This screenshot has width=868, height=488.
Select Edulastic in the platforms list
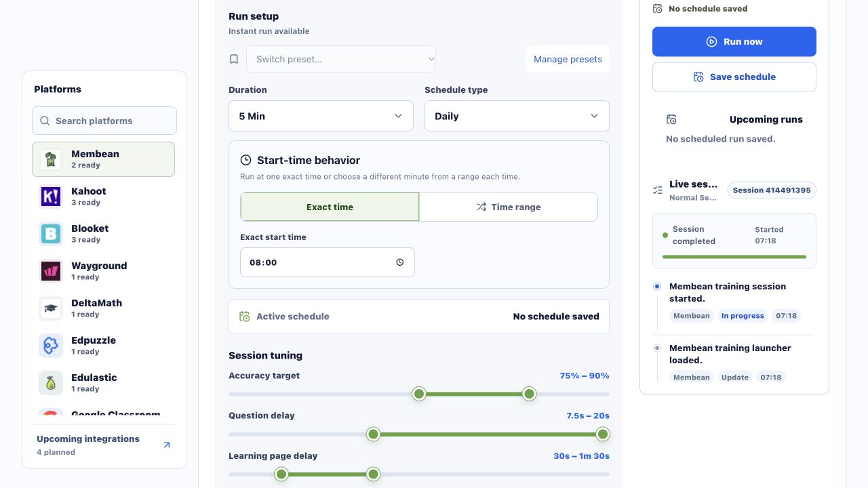coord(103,383)
